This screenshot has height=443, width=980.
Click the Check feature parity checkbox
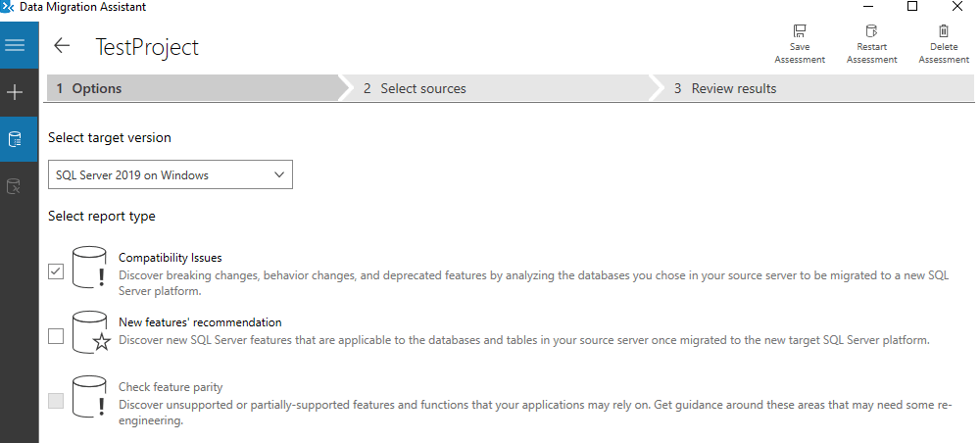[56, 401]
